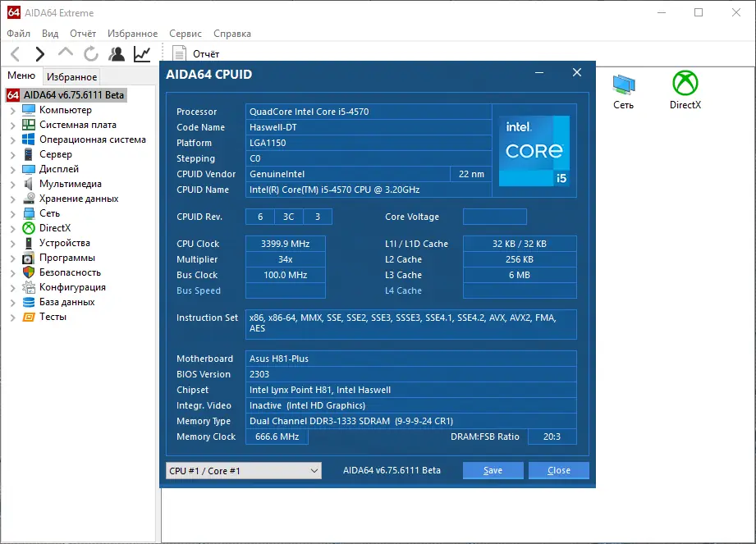Switch to the Меню sidebar tab
Viewport: 756px width, 544px height.
click(x=21, y=75)
